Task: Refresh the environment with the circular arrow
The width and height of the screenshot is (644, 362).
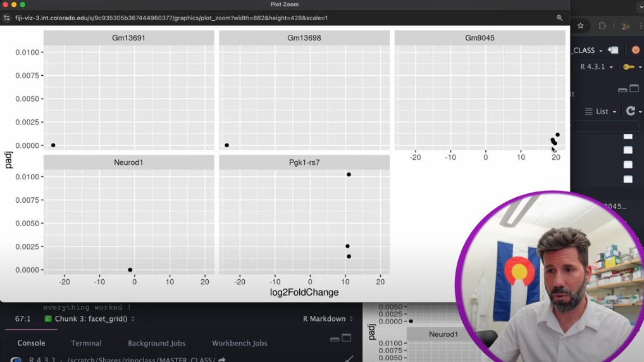Action: pyautogui.click(x=631, y=111)
